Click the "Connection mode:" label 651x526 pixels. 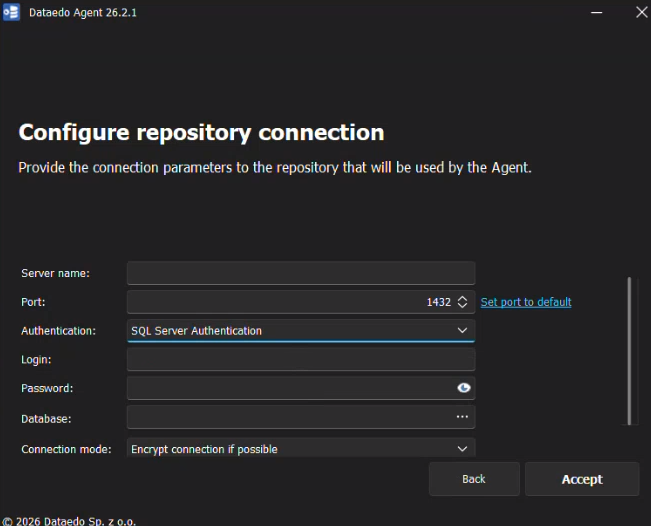(66, 449)
